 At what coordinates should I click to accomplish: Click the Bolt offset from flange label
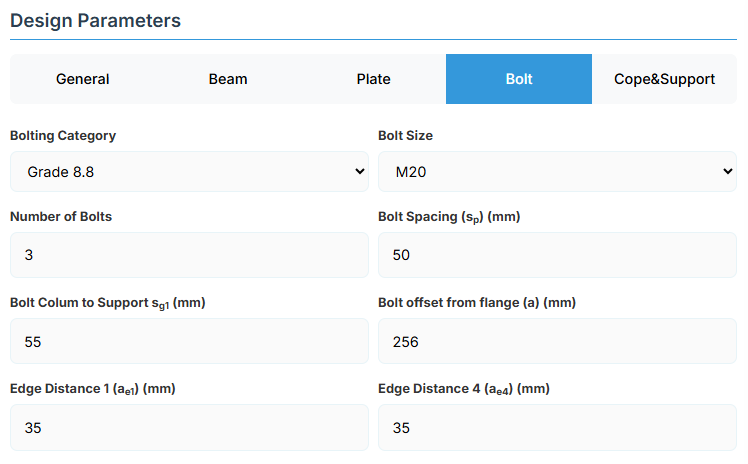click(476, 302)
